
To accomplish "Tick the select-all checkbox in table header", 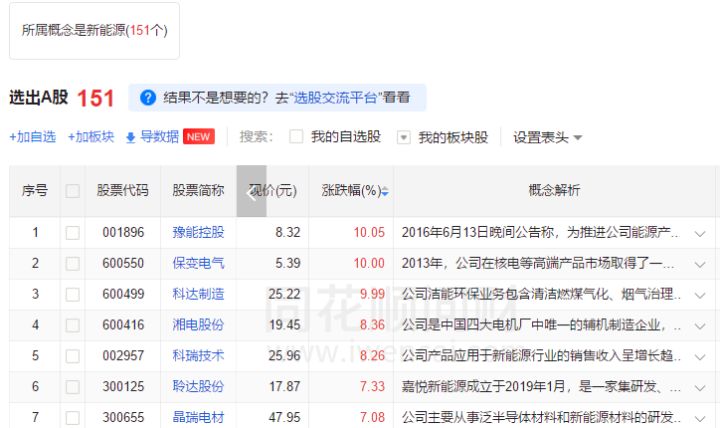I will [73, 191].
